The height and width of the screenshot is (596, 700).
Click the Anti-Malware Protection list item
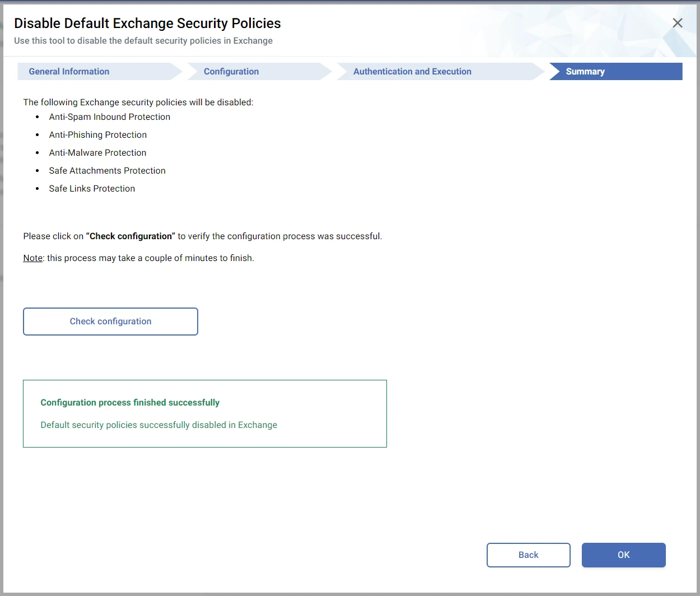[x=97, y=153]
